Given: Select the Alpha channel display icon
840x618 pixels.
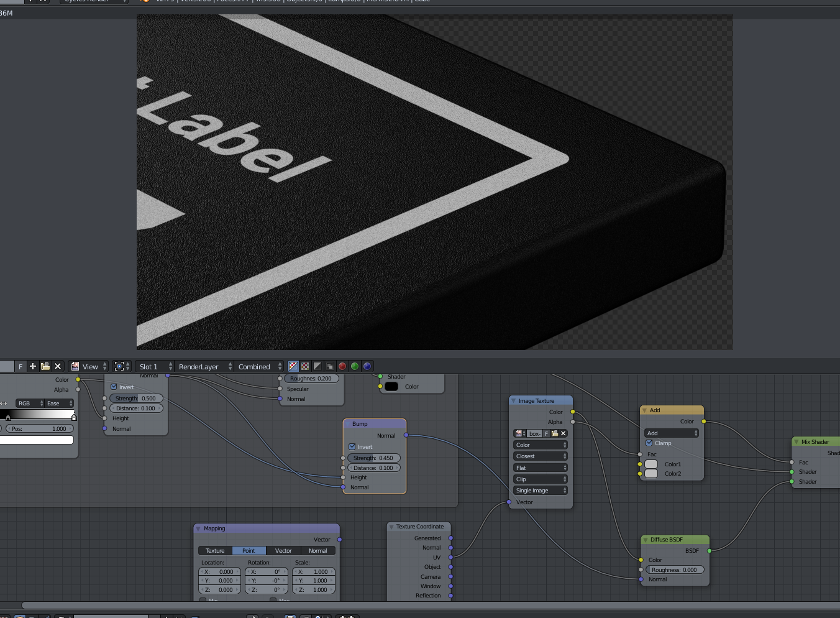Looking at the screenshot, I should 317,366.
